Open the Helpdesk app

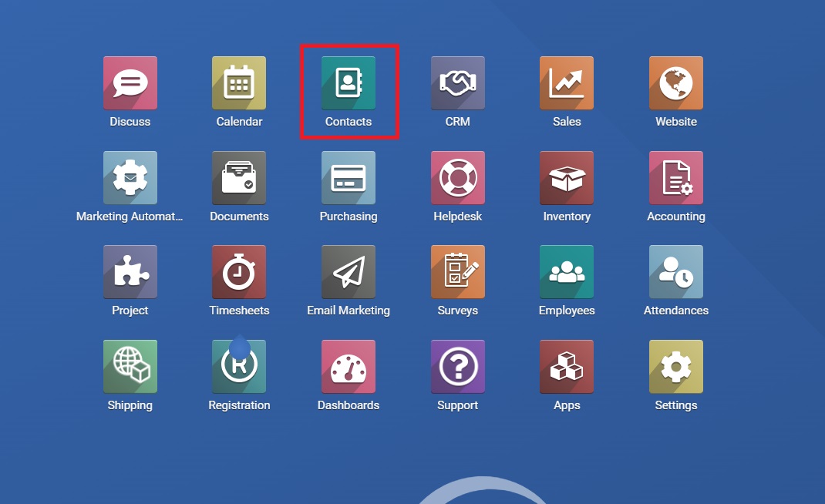click(x=458, y=178)
